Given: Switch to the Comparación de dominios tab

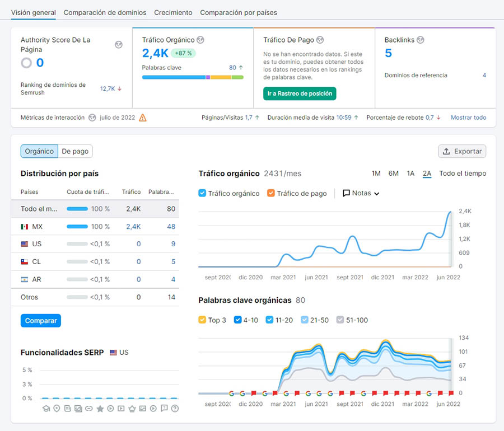Looking at the screenshot, I should click(x=105, y=12).
